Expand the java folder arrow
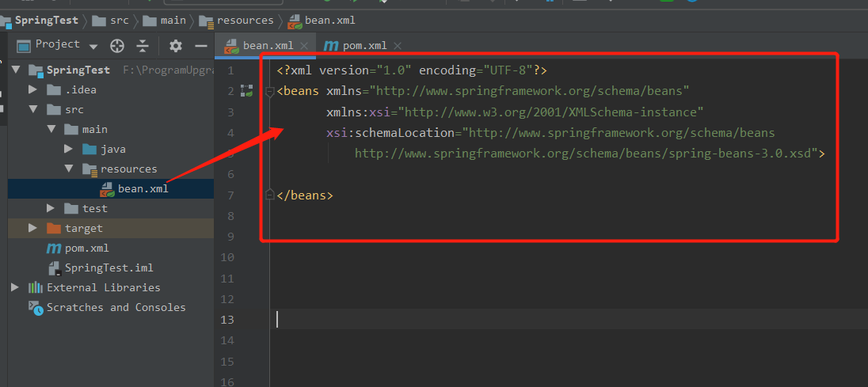Image resolution: width=868 pixels, height=387 pixels. click(x=68, y=150)
